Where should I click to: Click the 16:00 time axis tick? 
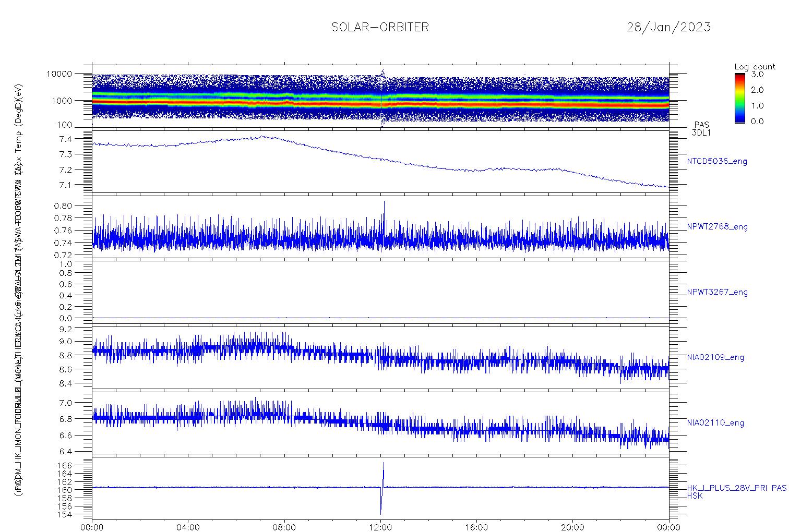coord(477,527)
